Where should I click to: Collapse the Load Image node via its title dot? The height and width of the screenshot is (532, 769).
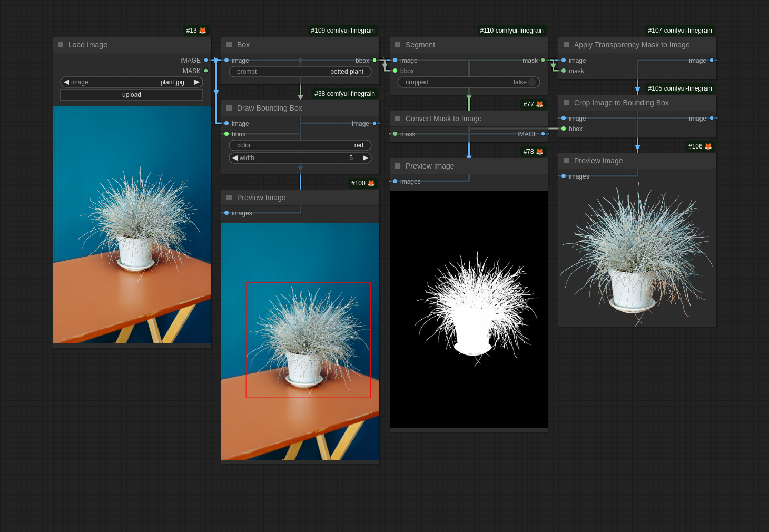click(61, 45)
